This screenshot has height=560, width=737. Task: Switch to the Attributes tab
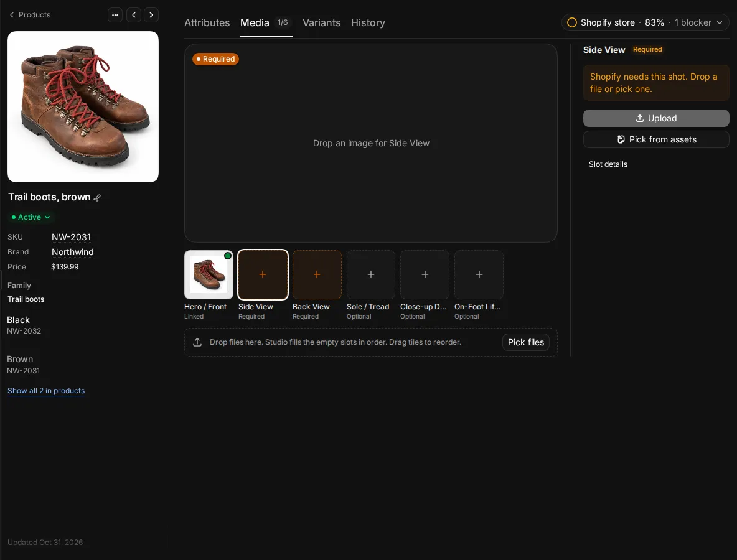tap(207, 22)
